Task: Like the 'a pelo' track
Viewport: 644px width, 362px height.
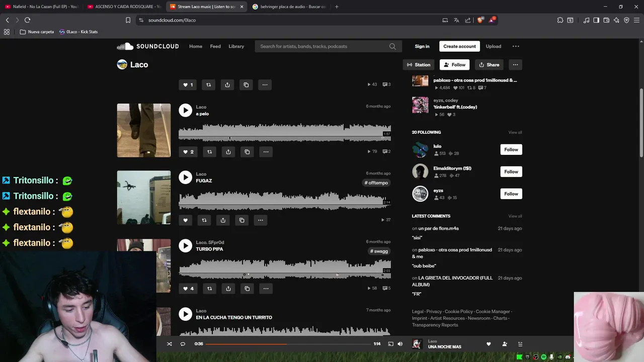Action: tap(188, 152)
